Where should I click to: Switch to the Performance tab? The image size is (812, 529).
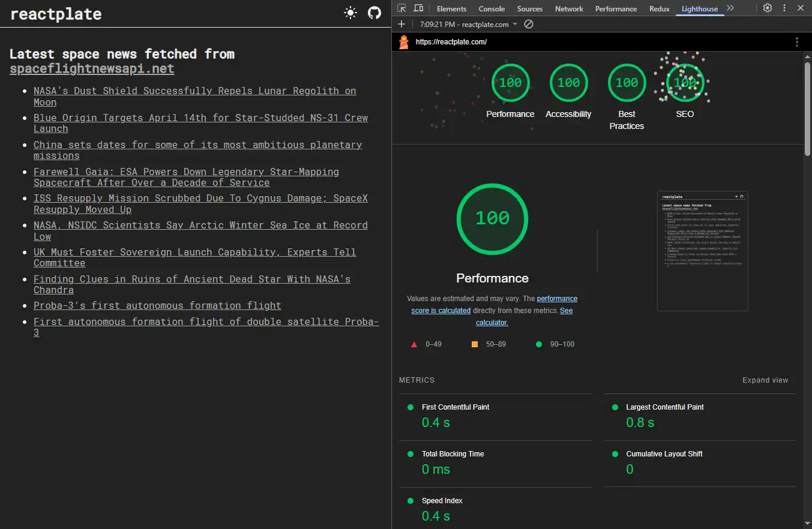[x=616, y=9]
